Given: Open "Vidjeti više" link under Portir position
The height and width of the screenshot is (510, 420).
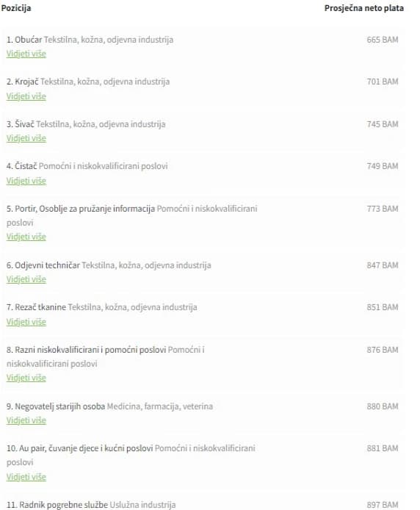Looking at the screenshot, I should 26,237.
